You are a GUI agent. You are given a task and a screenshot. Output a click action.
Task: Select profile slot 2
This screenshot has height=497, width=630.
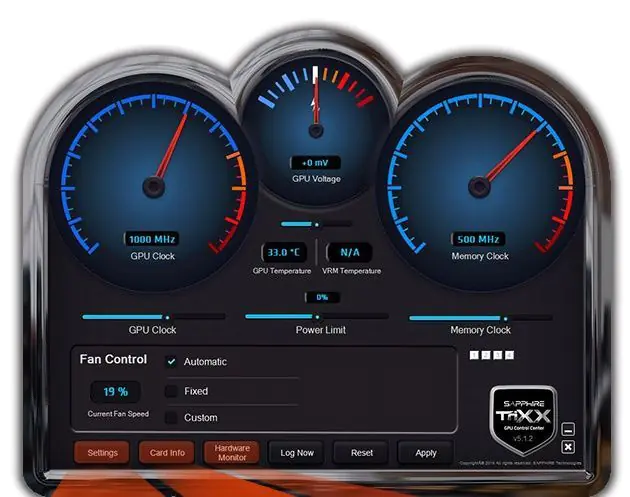tap(486, 355)
